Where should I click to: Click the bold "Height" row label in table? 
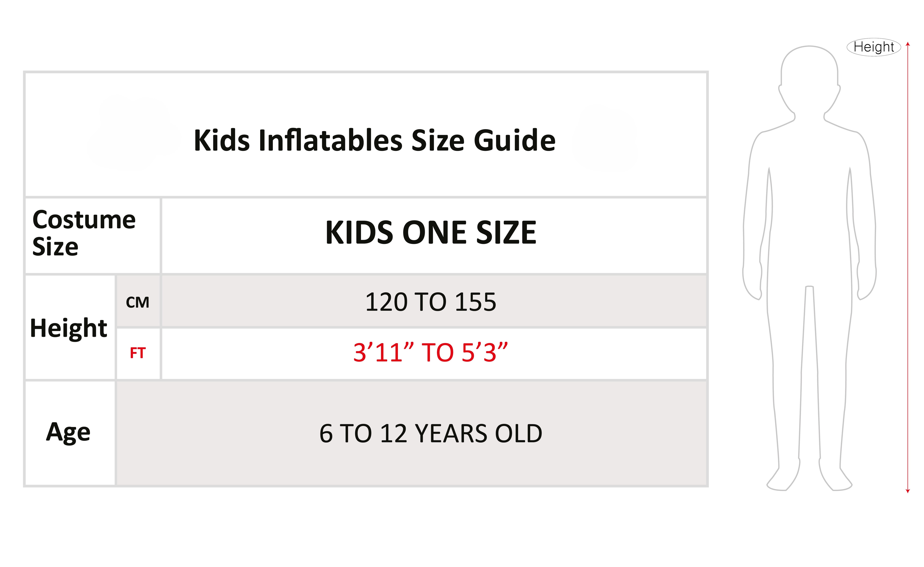click(x=69, y=328)
